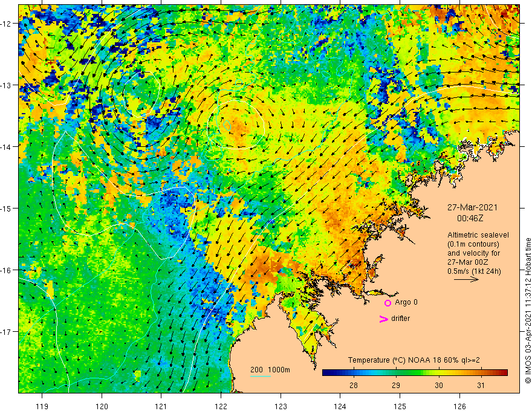The image size is (532, 411).
Task: Click colorbar tick label 31
Action: tap(481, 385)
